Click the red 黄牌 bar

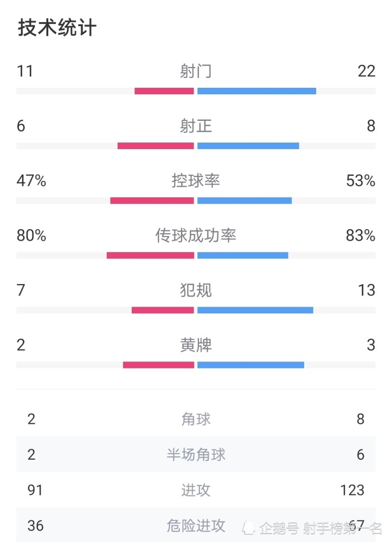click(159, 365)
